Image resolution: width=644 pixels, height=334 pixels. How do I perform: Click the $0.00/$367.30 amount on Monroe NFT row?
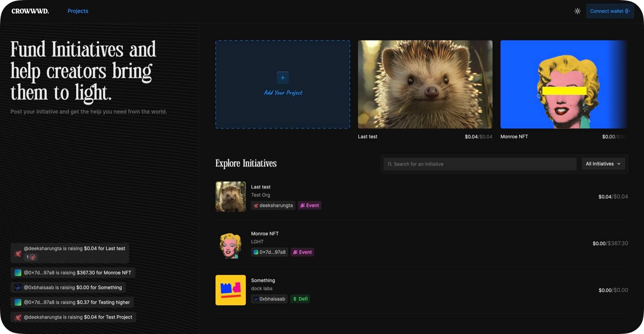(x=610, y=243)
